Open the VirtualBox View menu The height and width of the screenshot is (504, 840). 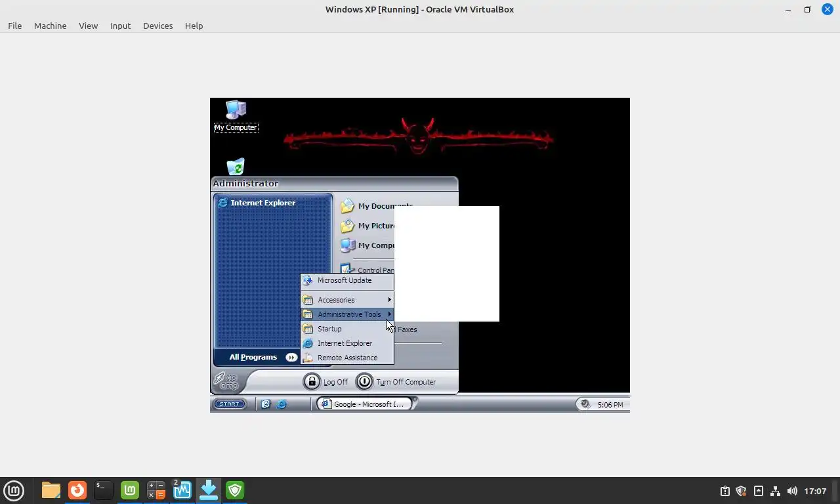[x=88, y=26]
